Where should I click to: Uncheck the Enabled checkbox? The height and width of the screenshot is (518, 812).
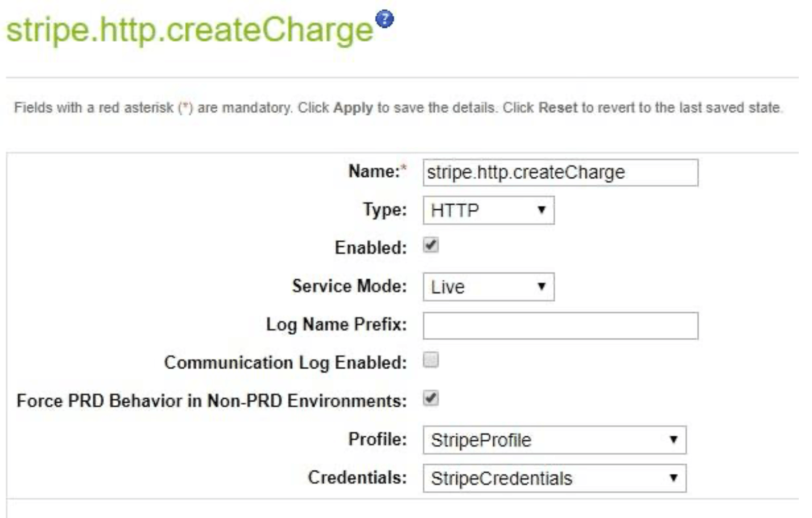pos(431,246)
